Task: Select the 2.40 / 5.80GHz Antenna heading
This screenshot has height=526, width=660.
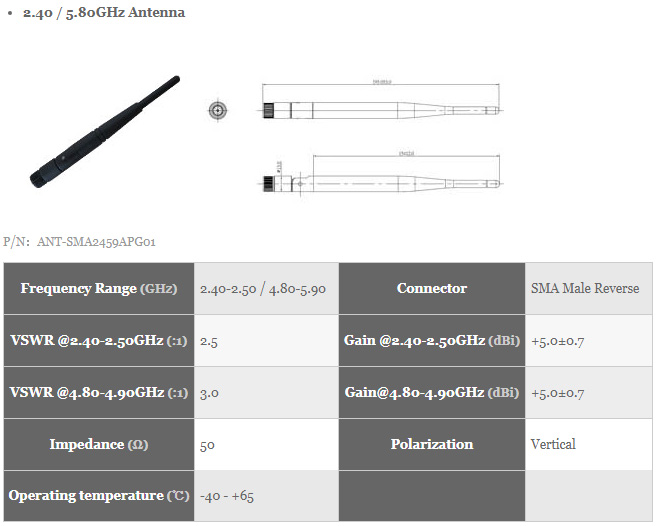Action: 104,13
